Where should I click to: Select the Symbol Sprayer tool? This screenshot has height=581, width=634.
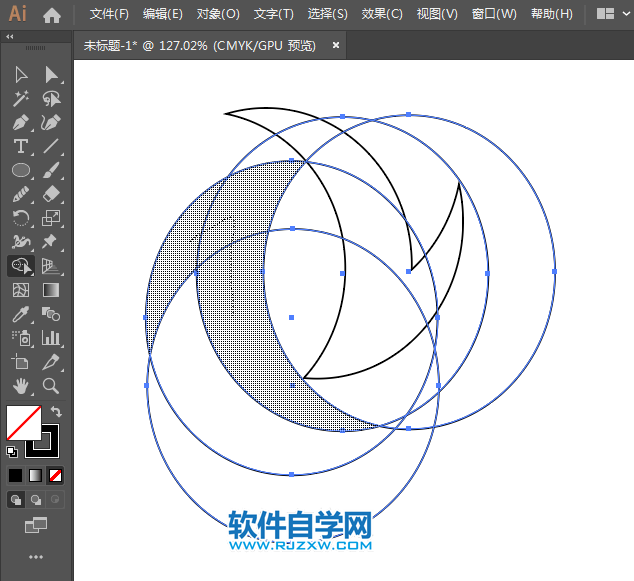(21, 338)
